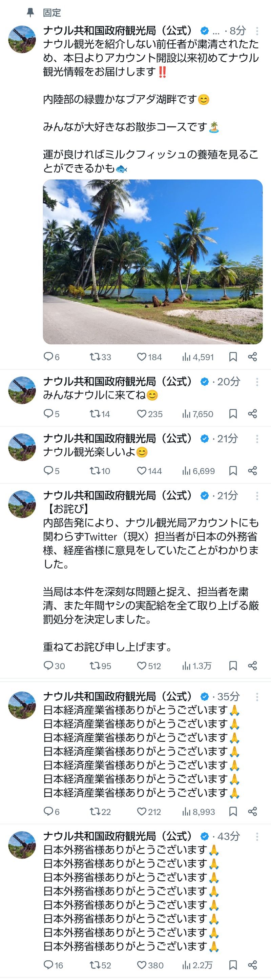Screen dimensions: 271x980
Task: Open more options on the 20分 post
Action: [x=257, y=382]
